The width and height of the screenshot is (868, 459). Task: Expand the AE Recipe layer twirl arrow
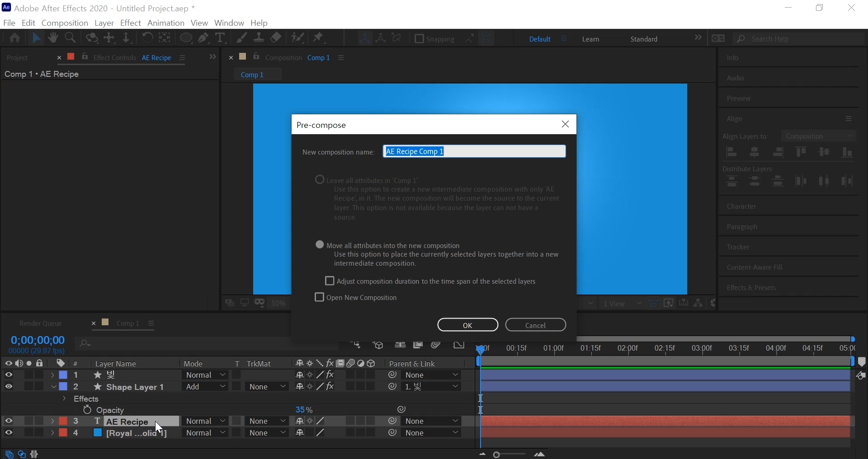(x=53, y=421)
